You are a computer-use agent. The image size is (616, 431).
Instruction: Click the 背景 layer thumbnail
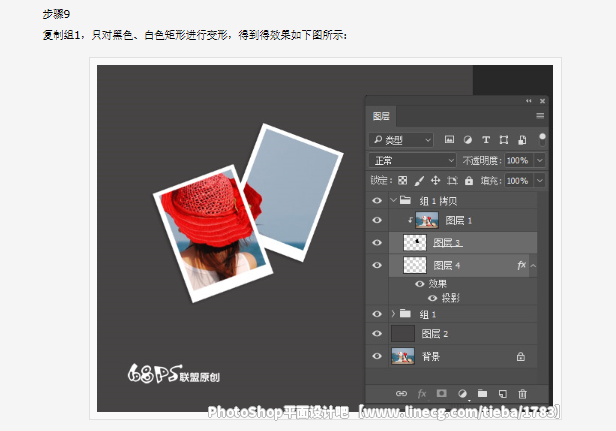pos(403,356)
